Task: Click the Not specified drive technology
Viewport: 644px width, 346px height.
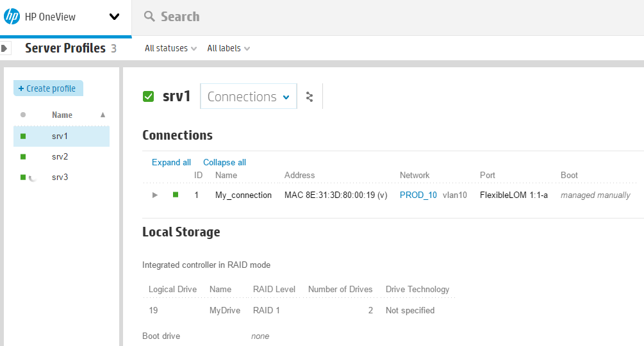Action: 410,310
